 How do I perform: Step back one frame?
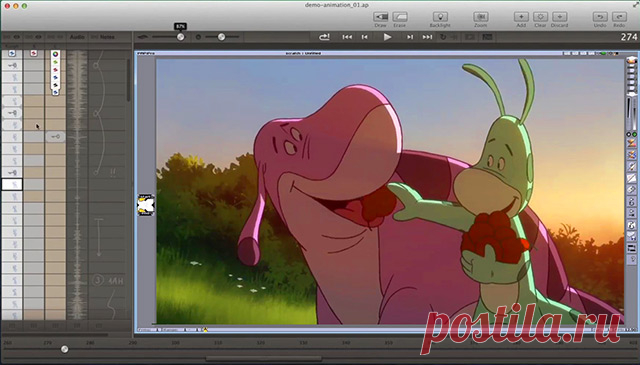[x=364, y=37]
